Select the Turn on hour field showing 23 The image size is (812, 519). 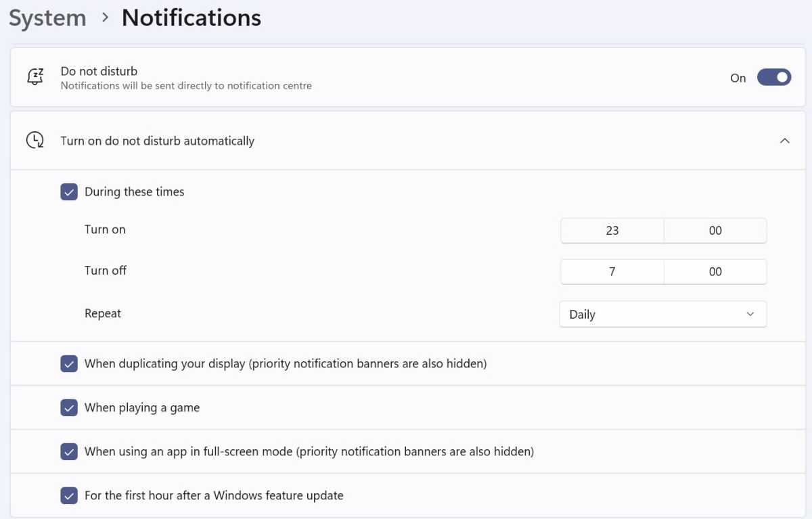click(x=612, y=231)
